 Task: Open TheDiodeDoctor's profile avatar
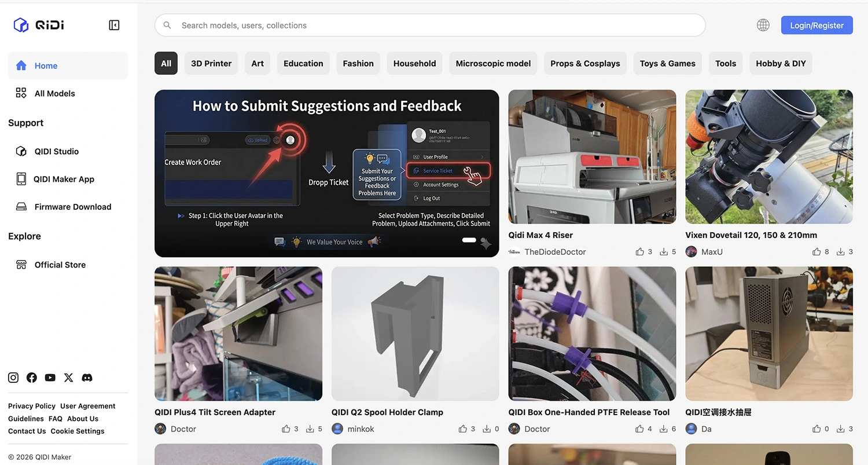[x=514, y=252]
